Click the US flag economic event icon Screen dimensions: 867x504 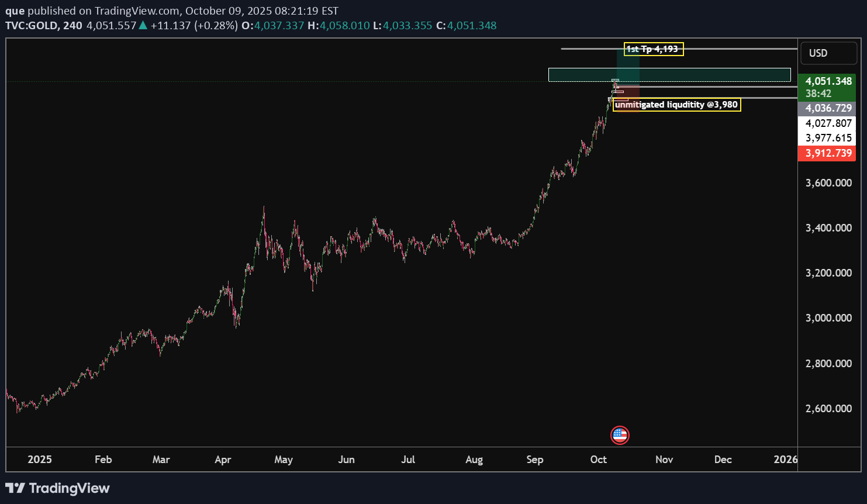click(x=620, y=435)
